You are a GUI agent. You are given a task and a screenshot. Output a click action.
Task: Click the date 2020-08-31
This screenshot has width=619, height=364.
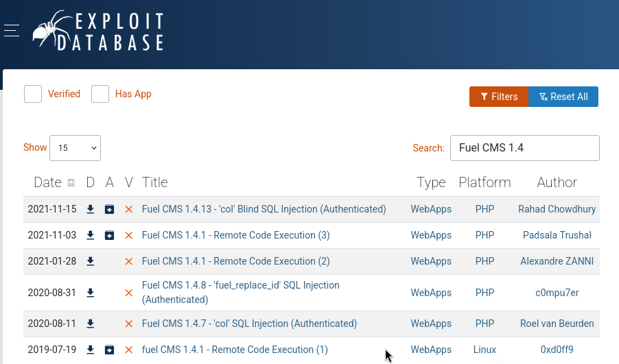click(51, 293)
